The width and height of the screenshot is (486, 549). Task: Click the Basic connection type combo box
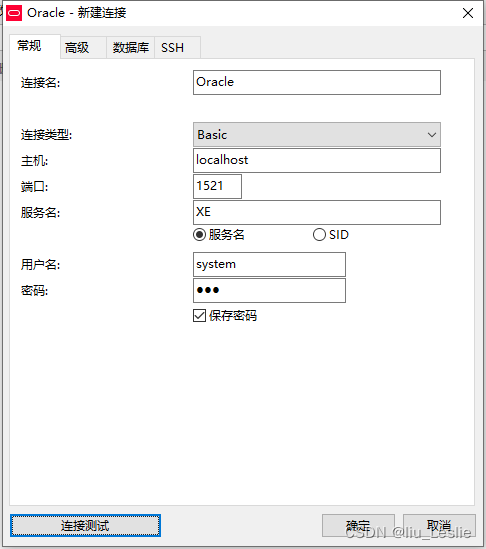click(317, 135)
